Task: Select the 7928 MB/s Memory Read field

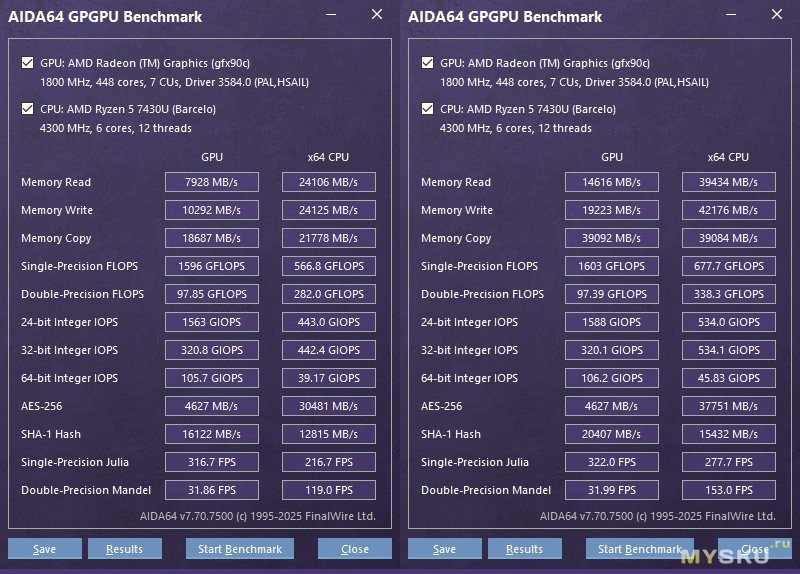Action: [212, 182]
